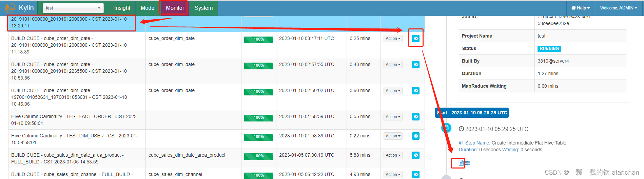Open Action dropdown for job started 02:57:55
The width and height of the screenshot is (644, 179).
click(x=393, y=65)
